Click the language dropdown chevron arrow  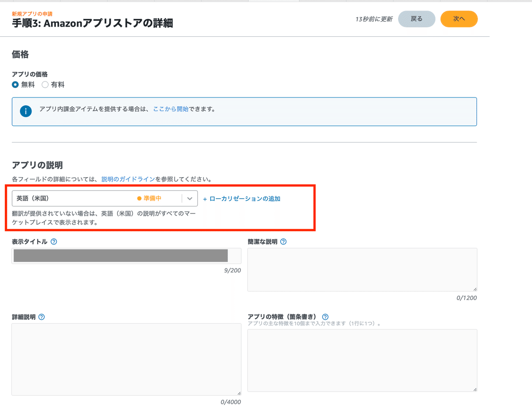[x=190, y=198]
